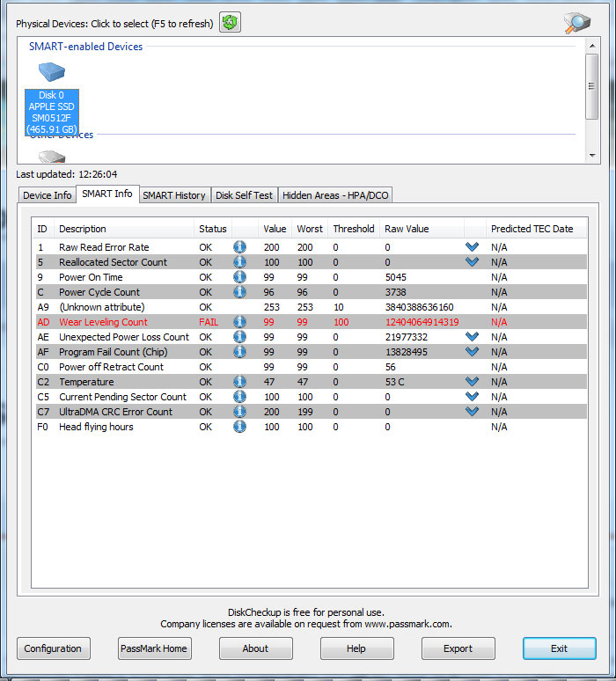This screenshot has width=616, height=681.
Task: Click blue chevron in Temperature row
Action: coord(472,381)
